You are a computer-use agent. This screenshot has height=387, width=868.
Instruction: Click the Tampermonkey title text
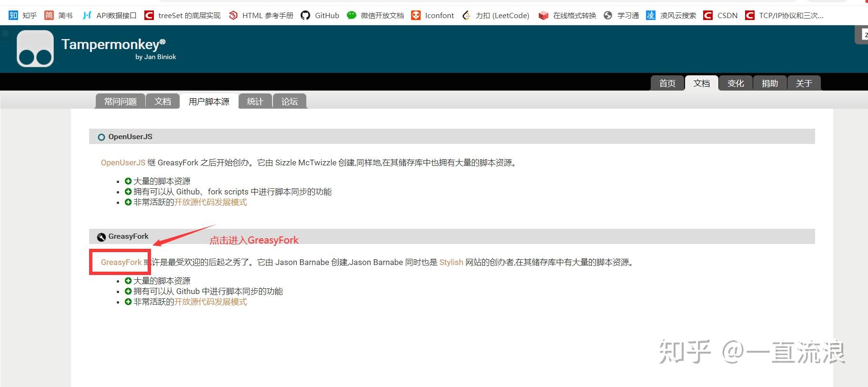point(113,44)
